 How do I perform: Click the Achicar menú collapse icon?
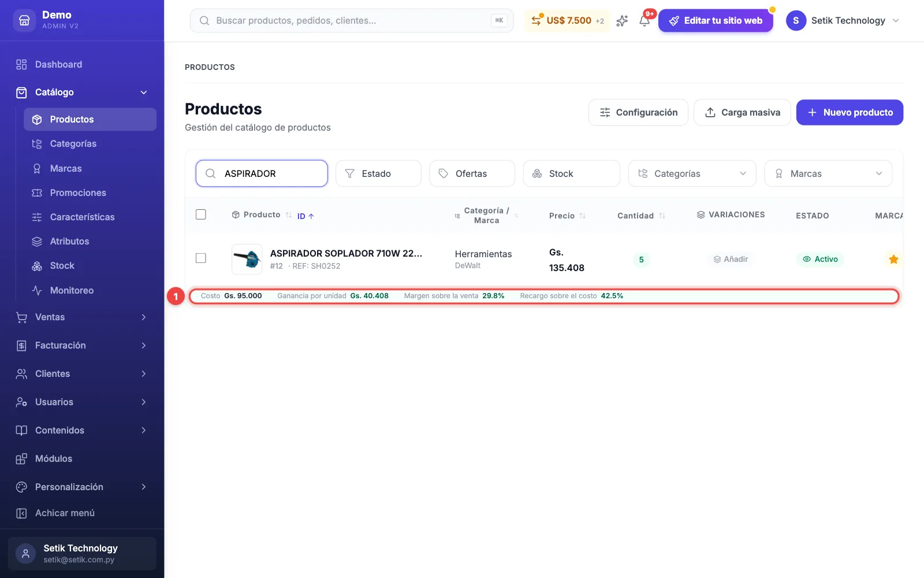pyautogui.click(x=21, y=513)
